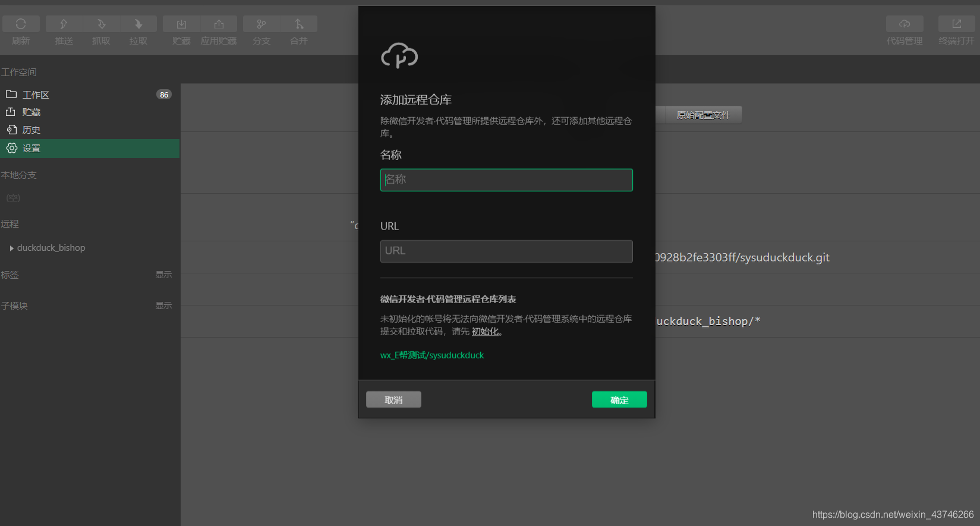980x526 pixels.
Task: Click the 取消 cancel button
Action: coord(393,400)
